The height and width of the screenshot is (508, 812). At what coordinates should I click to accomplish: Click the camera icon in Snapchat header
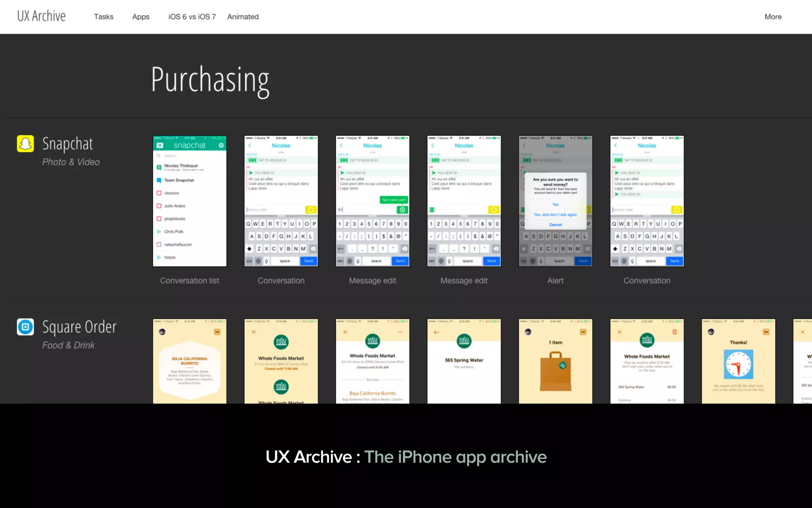point(160,146)
